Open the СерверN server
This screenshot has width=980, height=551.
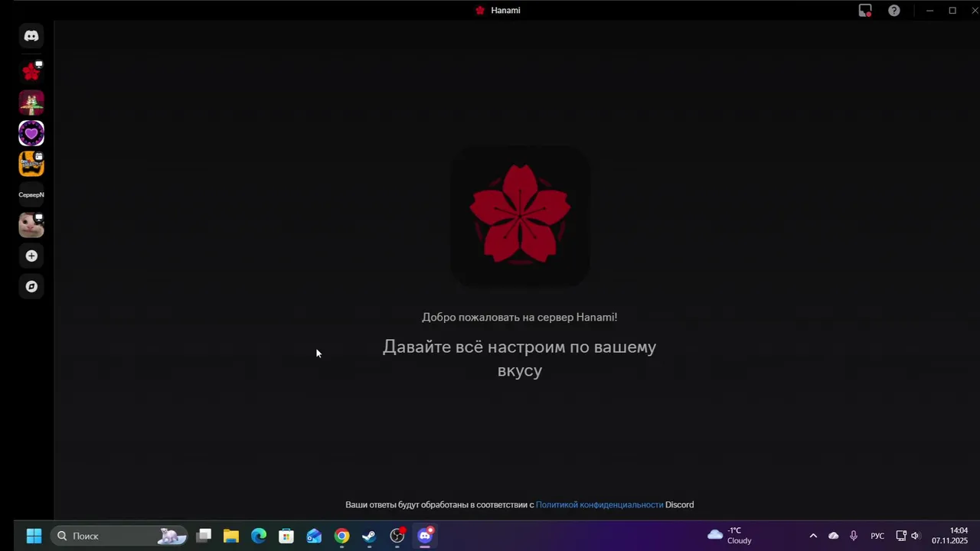(31, 194)
